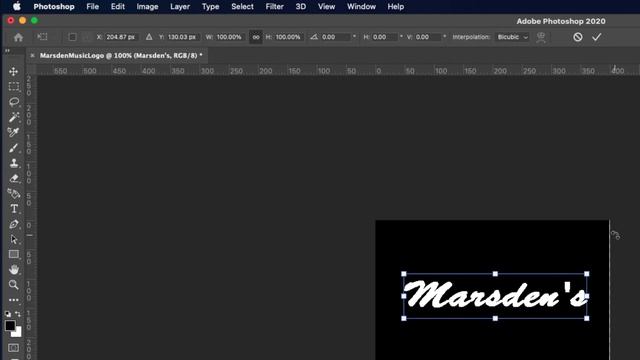The image size is (640, 360).
Task: Open the Window menu
Action: click(361, 7)
